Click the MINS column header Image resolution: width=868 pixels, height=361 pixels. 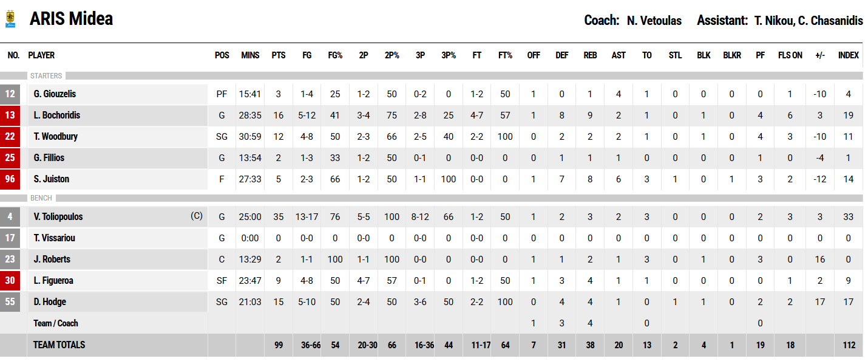(x=250, y=55)
